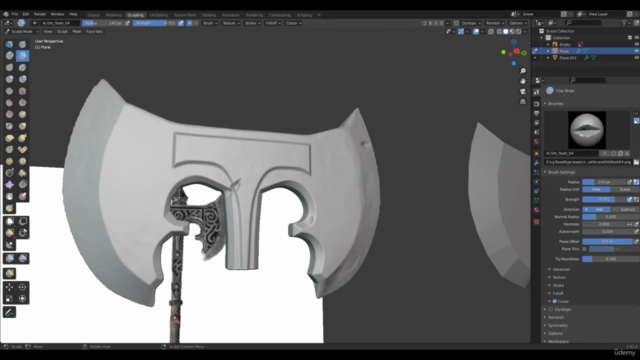Click the brush name field in sidebar
This screenshot has width=640, height=360.
[x=571, y=153]
